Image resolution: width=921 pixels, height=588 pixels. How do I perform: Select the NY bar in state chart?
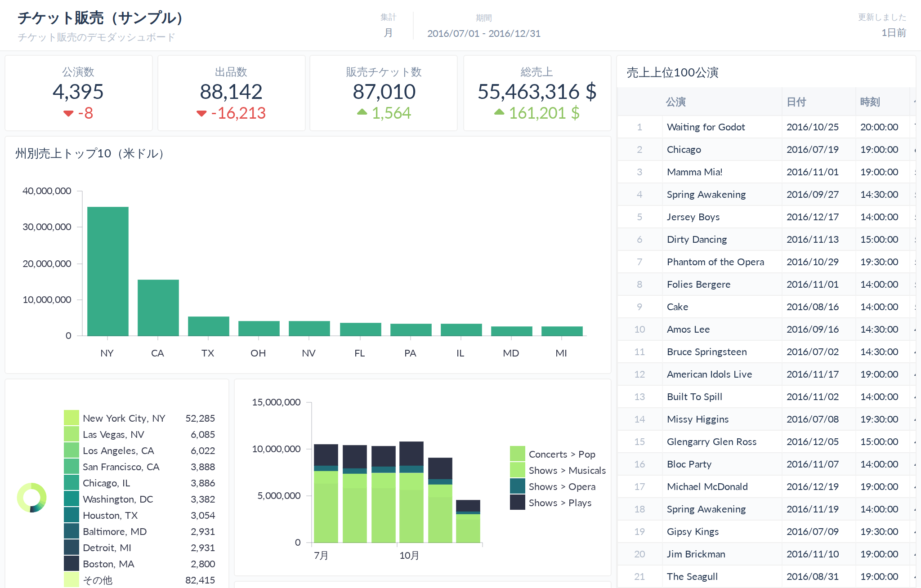pyautogui.click(x=108, y=271)
